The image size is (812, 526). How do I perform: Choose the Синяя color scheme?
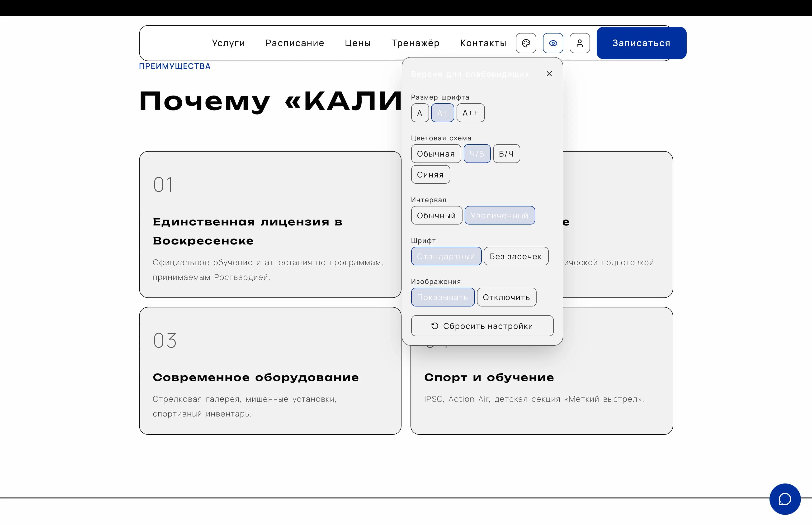pyautogui.click(x=430, y=174)
